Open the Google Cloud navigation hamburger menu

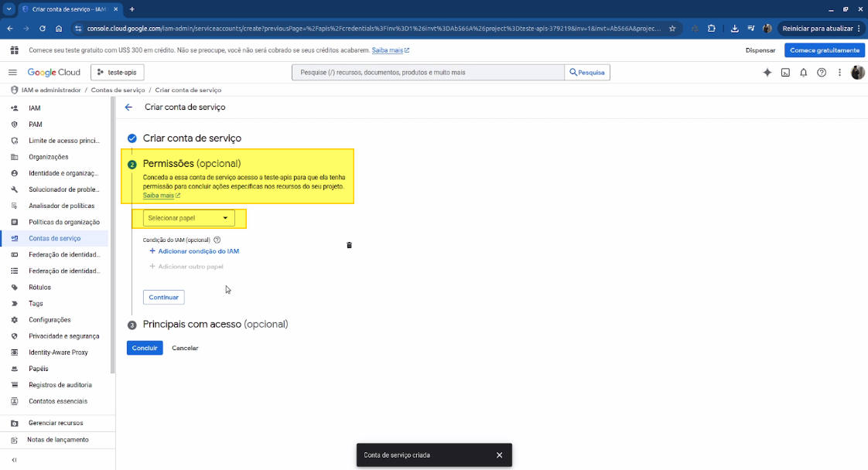[x=12, y=73]
